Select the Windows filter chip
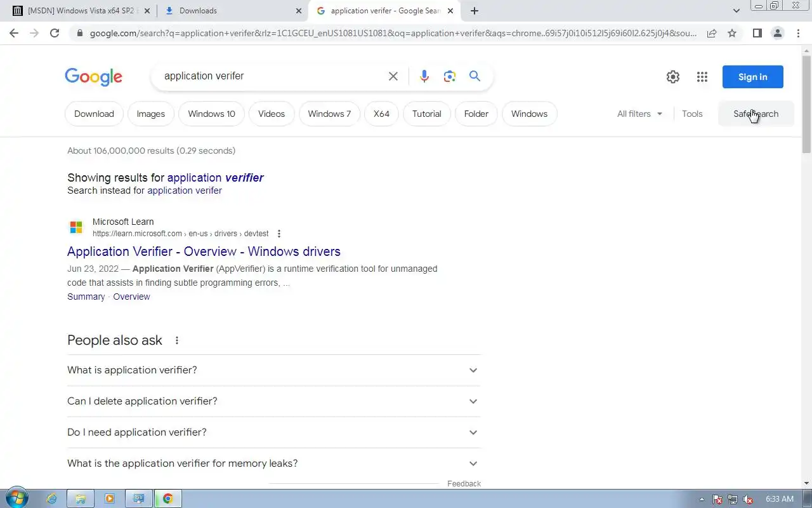812x508 pixels. tap(529, 114)
